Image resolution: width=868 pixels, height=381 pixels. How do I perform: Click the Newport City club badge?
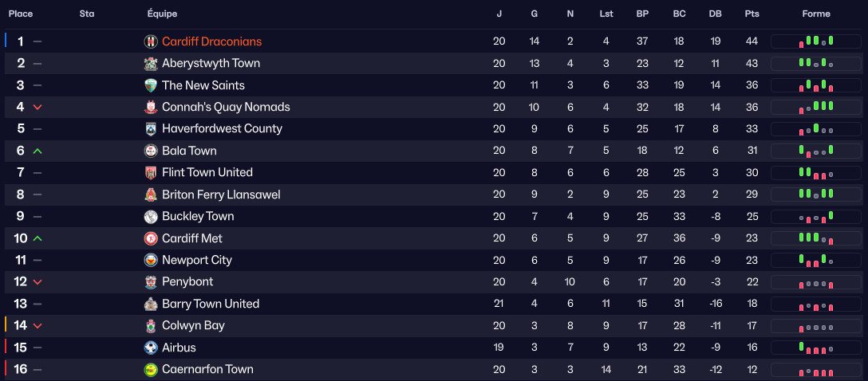click(151, 260)
